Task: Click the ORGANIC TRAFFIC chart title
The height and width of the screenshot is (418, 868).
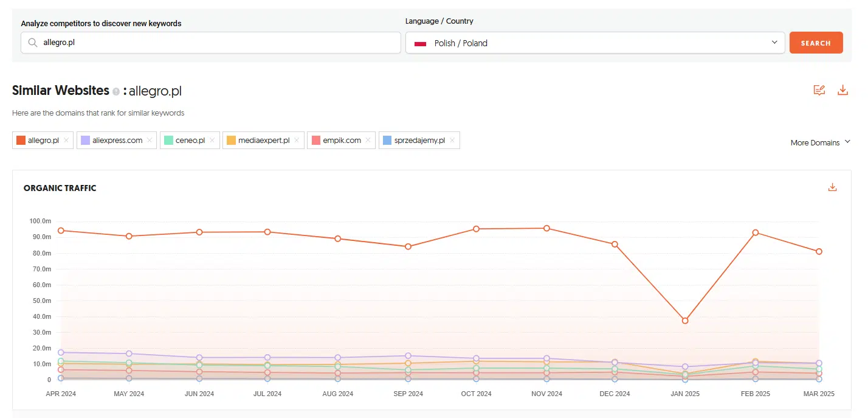Action: (x=60, y=188)
